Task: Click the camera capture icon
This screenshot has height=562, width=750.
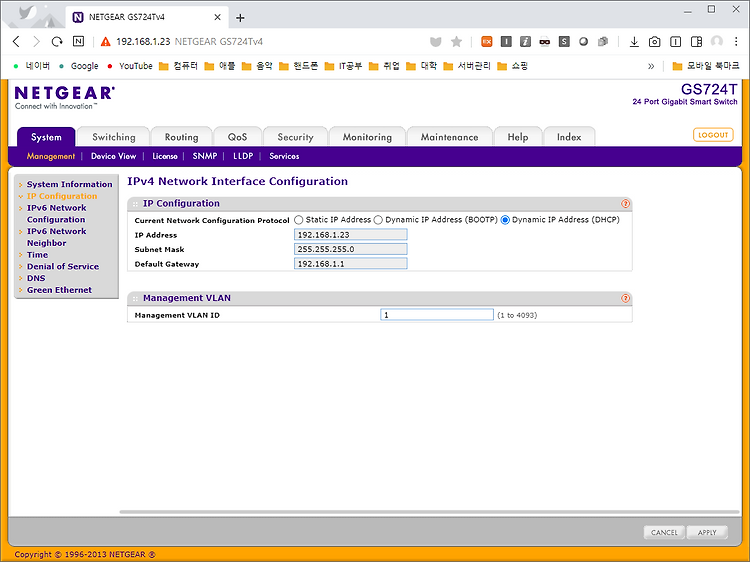Action: (x=654, y=42)
